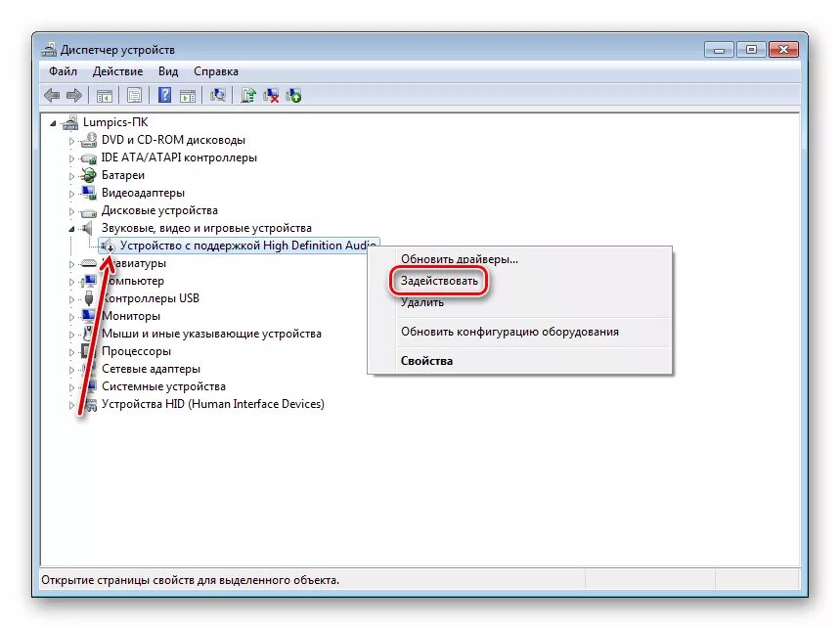Click the Back arrow toolbar icon

point(52,96)
